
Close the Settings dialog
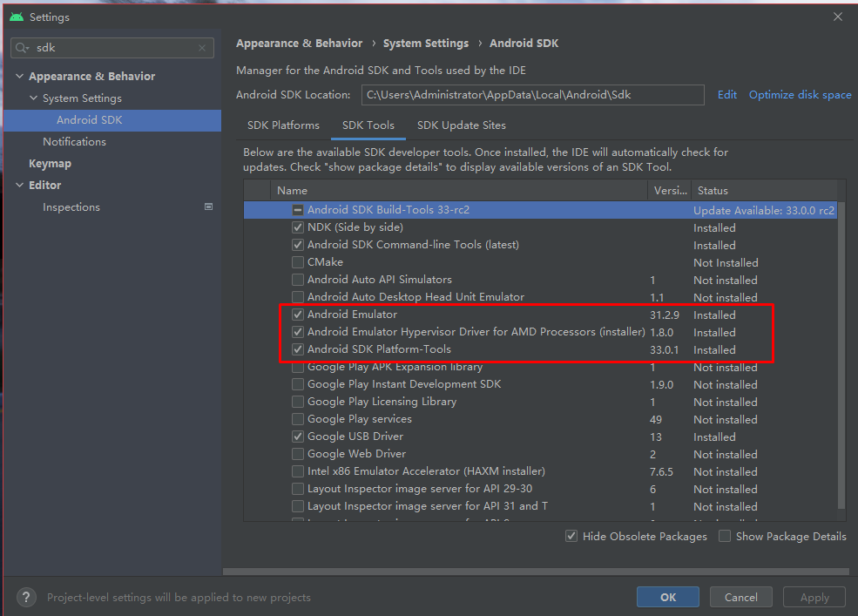(838, 17)
